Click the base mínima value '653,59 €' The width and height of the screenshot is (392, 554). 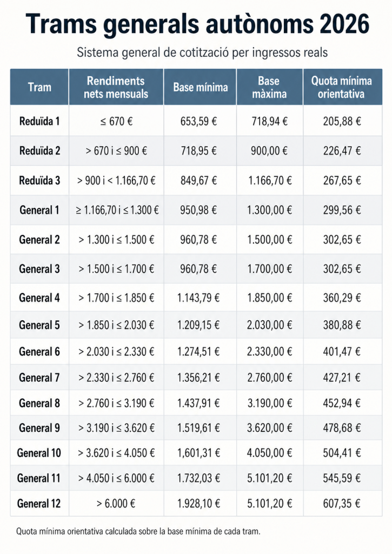pyautogui.click(x=200, y=121)
